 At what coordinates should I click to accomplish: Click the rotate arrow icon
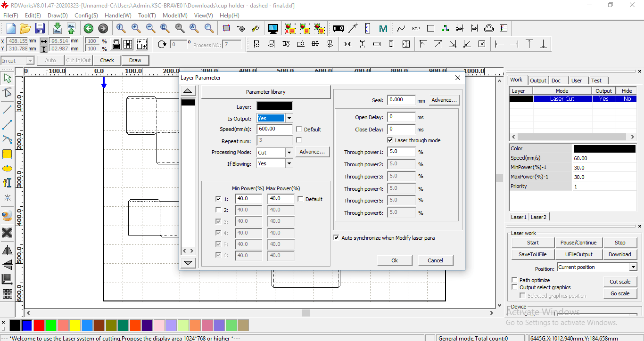162,44
